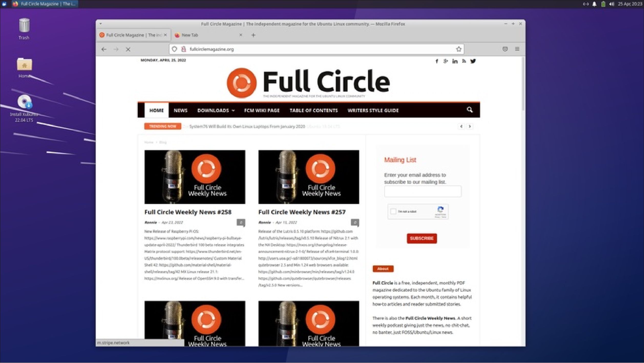The image size is (644, 363).
Task: Open the Full Circle Weekly News #258 headline
Action: pos(188,212)
